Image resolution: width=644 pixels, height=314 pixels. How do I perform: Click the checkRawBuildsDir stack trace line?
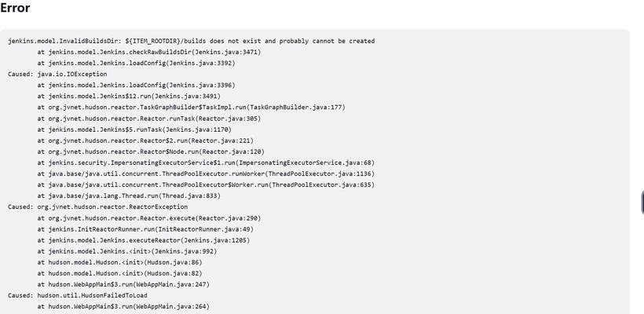coord(149,52)
